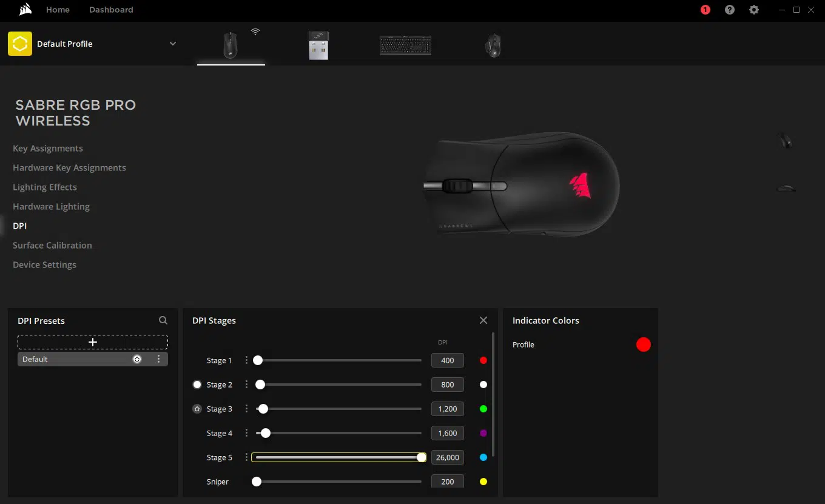825x504 pixels.
Task: Toggle the Stage 2 selected radio button
Action: pos(197,385)
